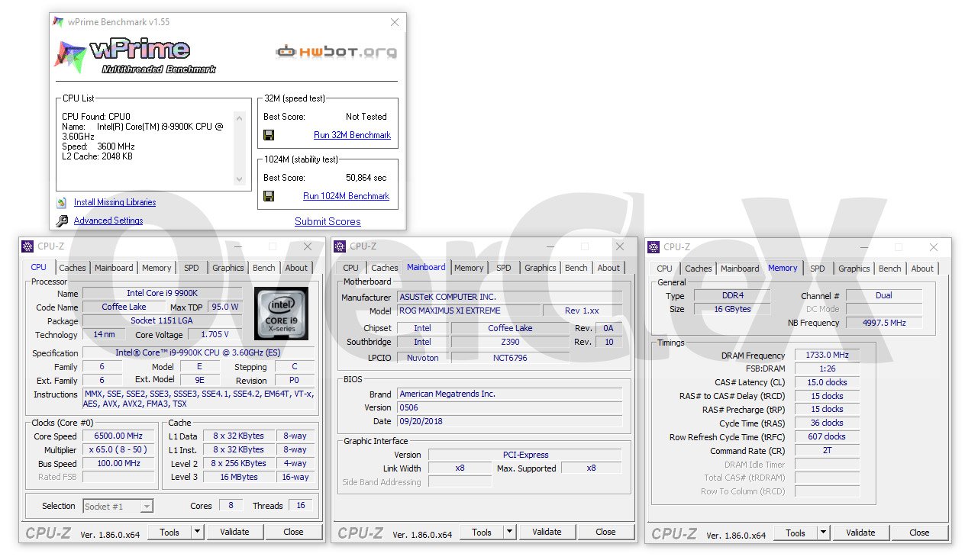Click app icon of CPU-Z Memory window
Viewport: 965px width, 560px height.
click(654, 247)
